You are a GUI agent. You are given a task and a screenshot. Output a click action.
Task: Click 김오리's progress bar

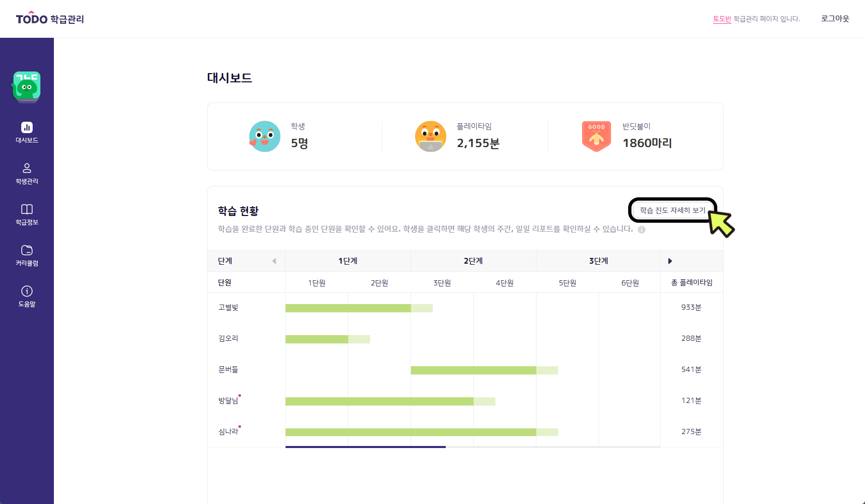[328, 339]
